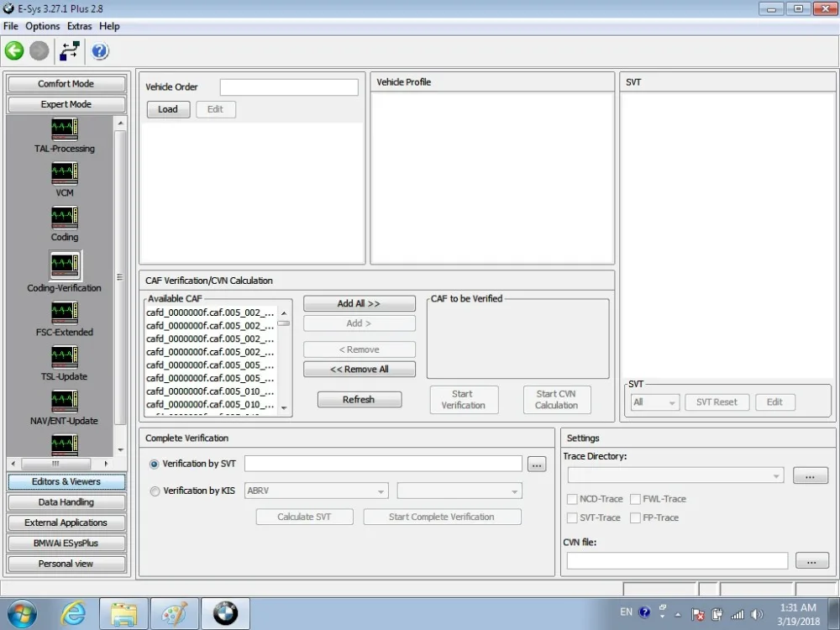The height and width of the screenshot is (630, 840).
Task: Launch Internet Explorer from the taskbar
Action: pos(73,613)
